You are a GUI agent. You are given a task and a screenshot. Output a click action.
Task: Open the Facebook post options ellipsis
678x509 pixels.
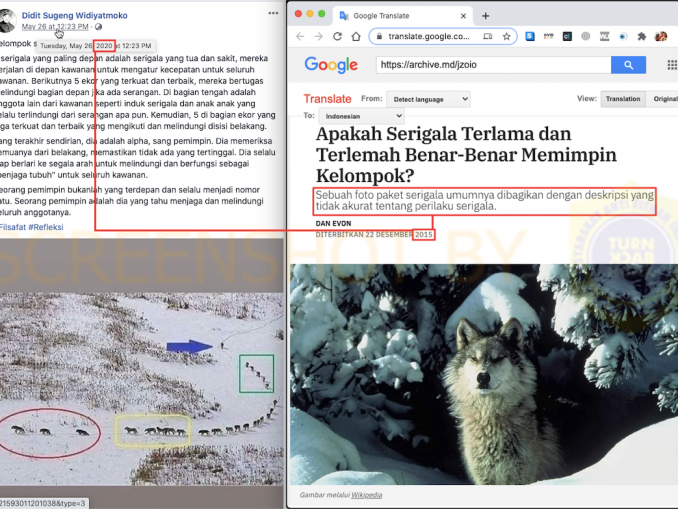coord(273,13)
